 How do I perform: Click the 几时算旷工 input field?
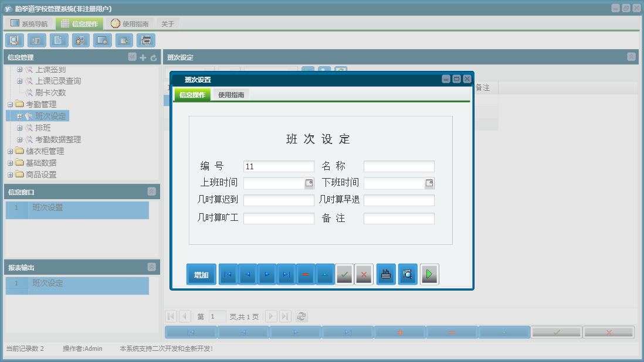pos(279,218)
